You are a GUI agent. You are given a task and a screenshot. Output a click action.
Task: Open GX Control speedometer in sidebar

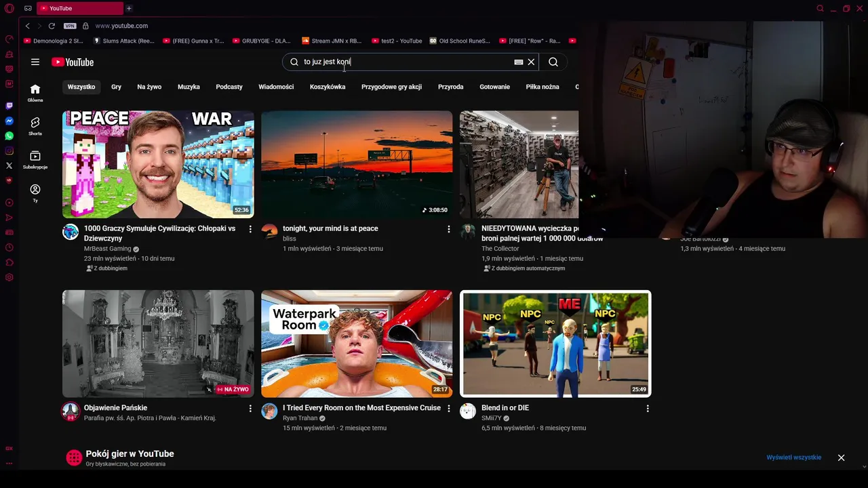(9, 39)
